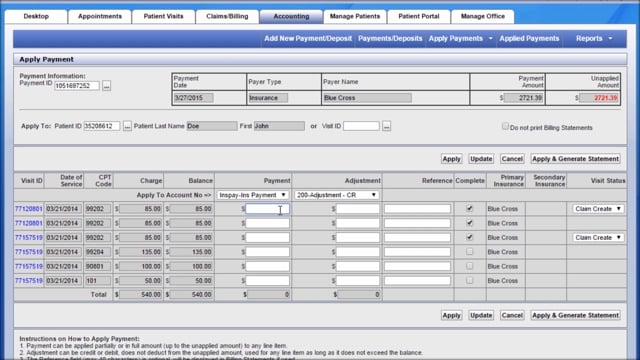Click Payer Name value Blue Cross
Image resolution: width=640 pixels, height=360 pixels.
point(367,98)
